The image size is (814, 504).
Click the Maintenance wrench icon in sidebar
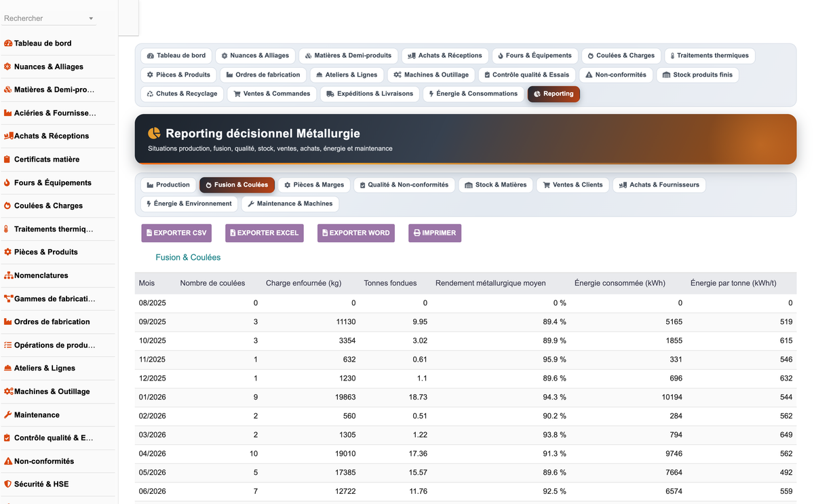pyautogui.click(x=8, y=414)
